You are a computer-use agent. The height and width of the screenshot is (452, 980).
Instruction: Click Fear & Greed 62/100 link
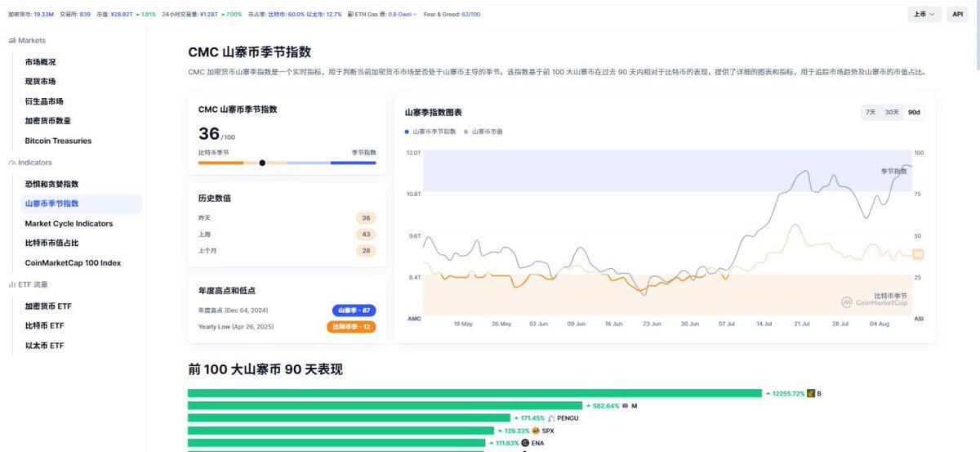pos(453,14)
